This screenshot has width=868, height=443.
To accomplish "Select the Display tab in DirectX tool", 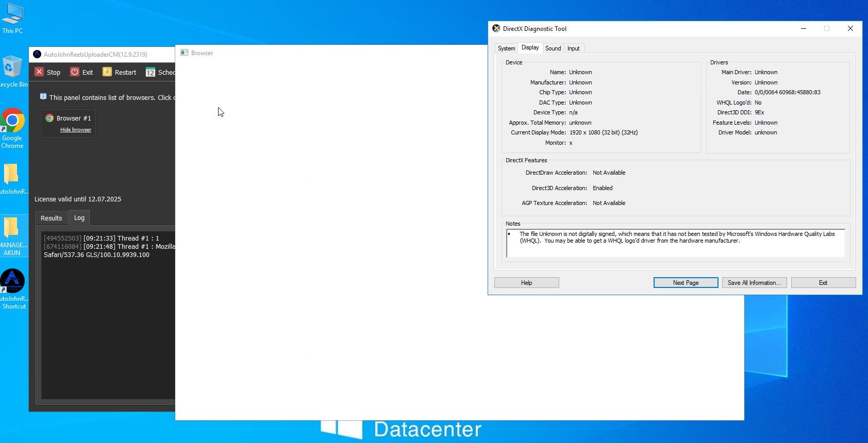I will coord(530,47).
